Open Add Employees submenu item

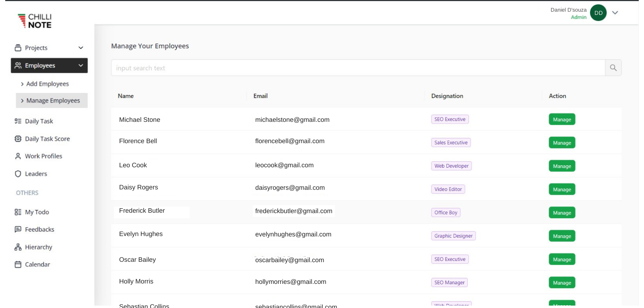[47, 84]
